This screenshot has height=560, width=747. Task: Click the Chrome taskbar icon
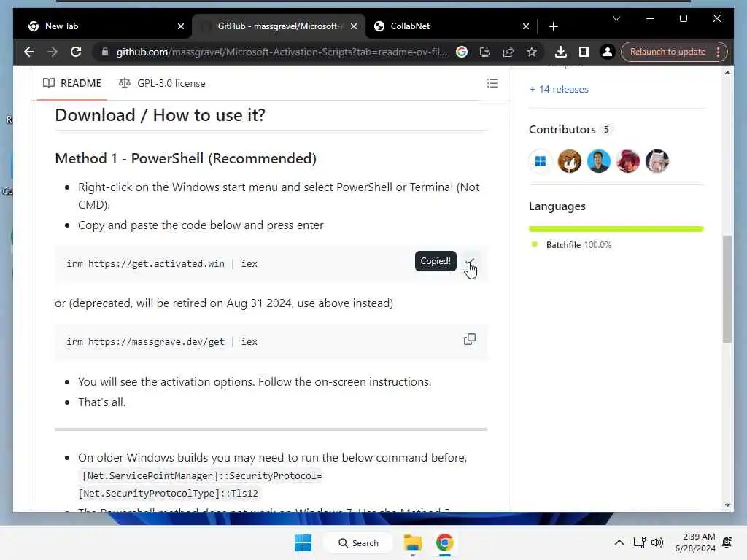444,542
